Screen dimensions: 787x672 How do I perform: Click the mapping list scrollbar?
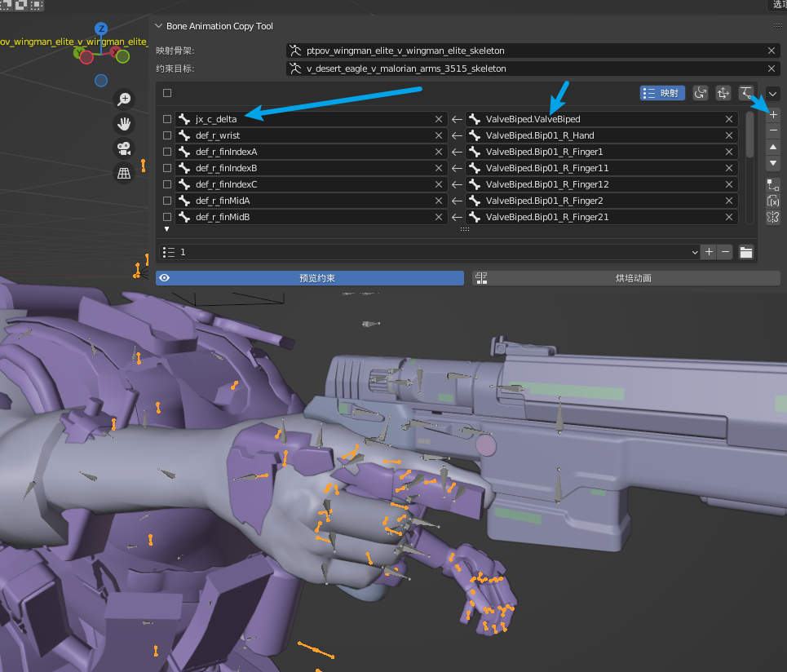click(749, 135)
